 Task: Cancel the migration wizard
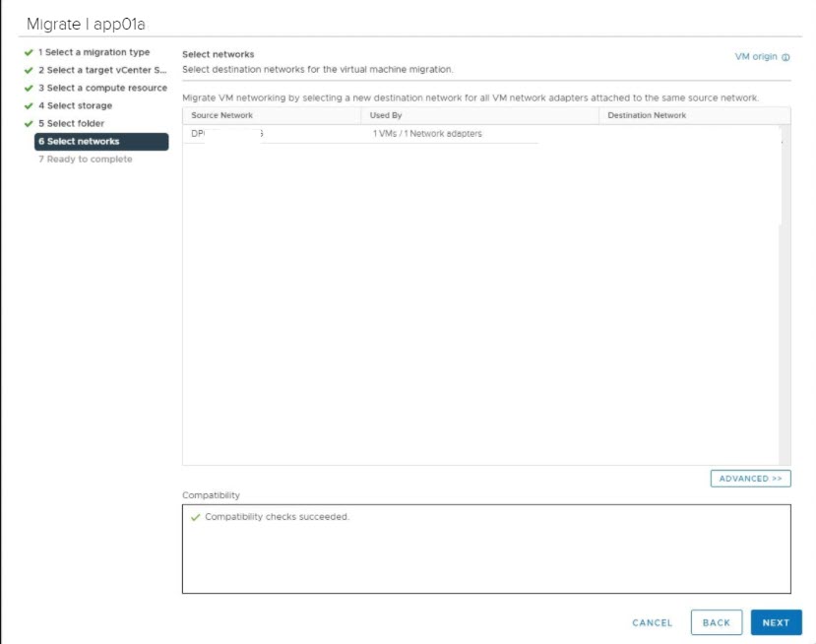point(652,622)
